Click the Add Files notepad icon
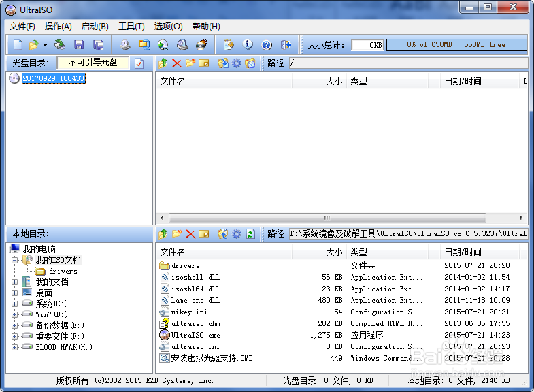This screenshot has width=534, height=392. click(229, 45)
